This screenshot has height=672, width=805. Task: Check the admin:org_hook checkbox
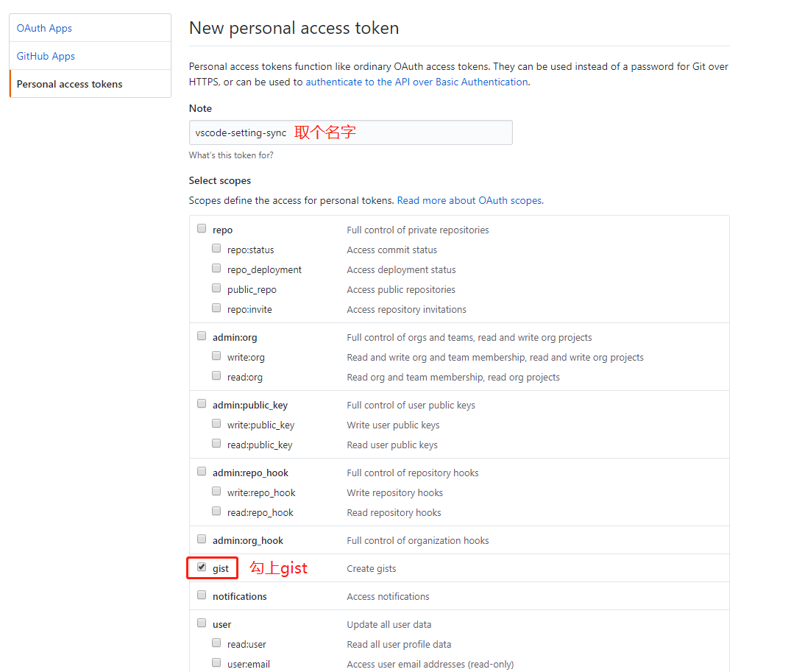[x=202, y=539]
